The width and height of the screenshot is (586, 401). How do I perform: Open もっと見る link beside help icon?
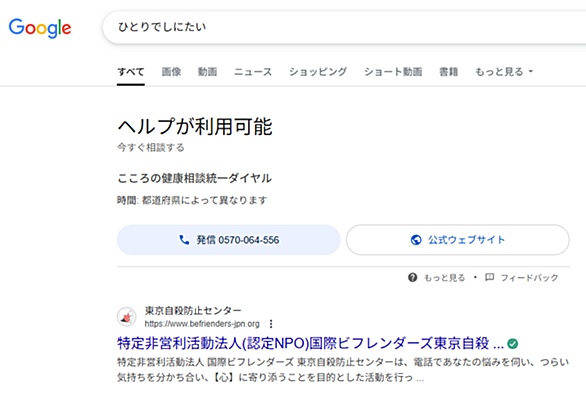tap(444, 278)
